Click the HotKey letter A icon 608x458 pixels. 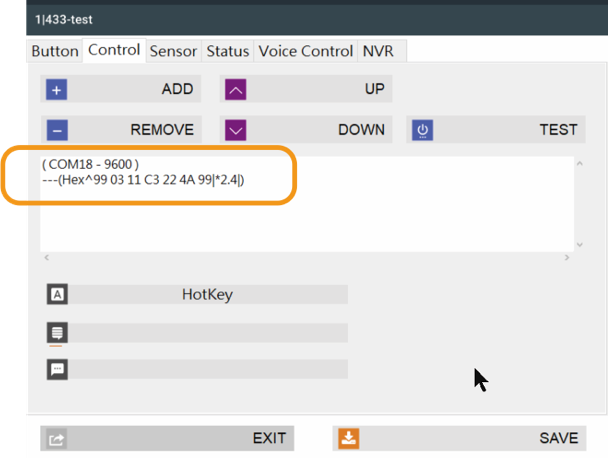tap(57, 294)
